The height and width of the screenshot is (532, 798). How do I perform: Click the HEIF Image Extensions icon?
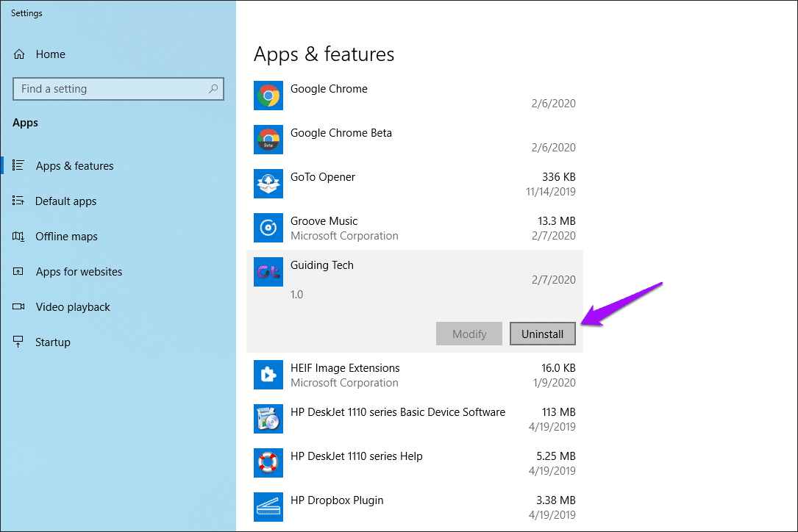pos(268,375)
